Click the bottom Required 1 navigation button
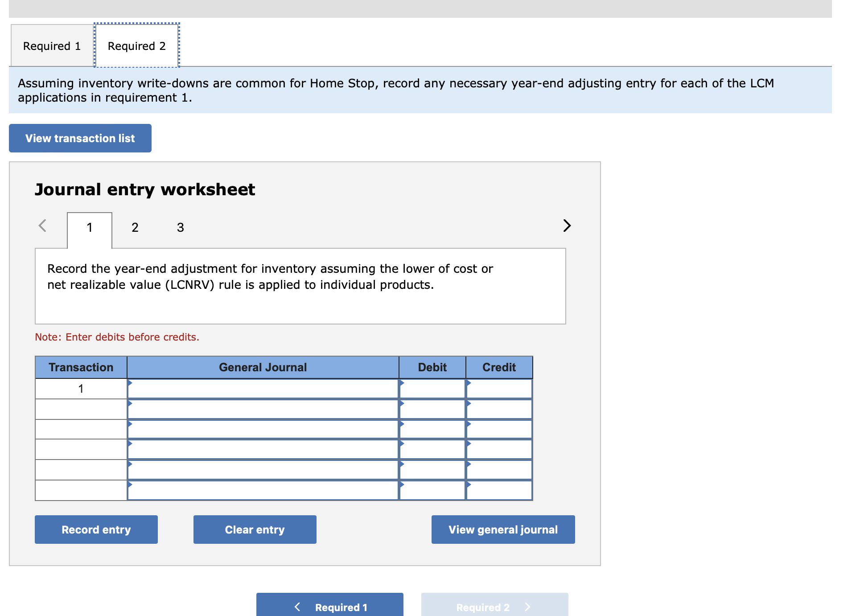Viewport: 864px width, 616px height. (330, 607)
